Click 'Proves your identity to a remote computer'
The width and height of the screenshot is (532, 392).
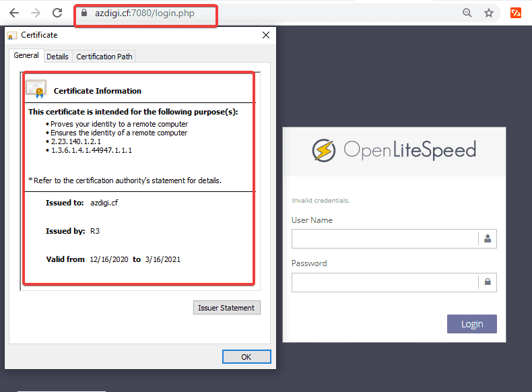tap(119, 124)
